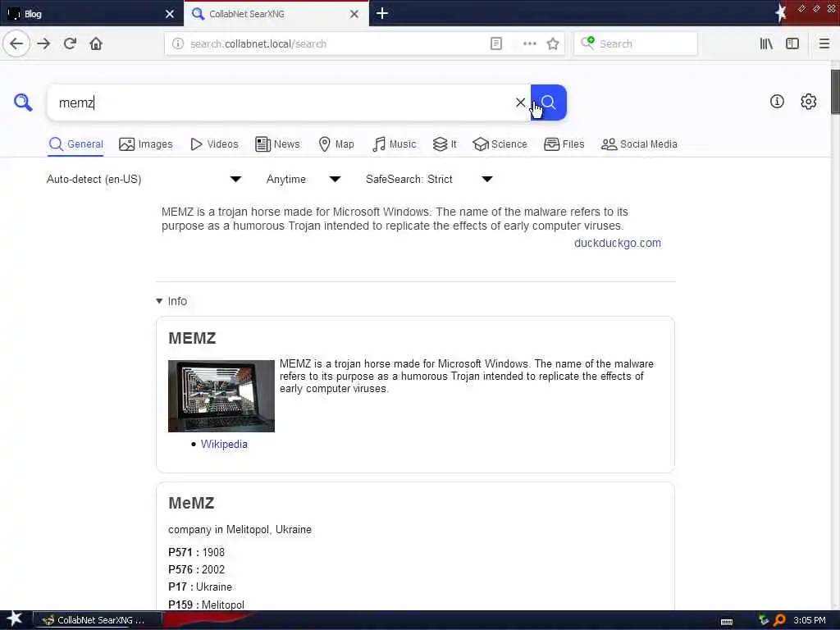Image resolution: width=840 pixels, height=630 pixels.
Task: Open a new browser tab
Action: coord(382,13)
